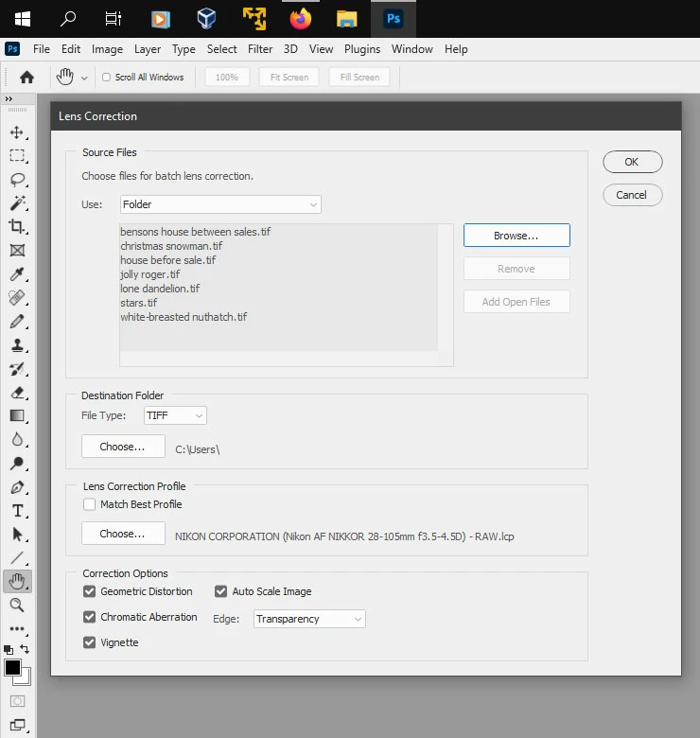Open the Window menu
The width and height of the screenshot is (700, 738).
pos(412,49)
